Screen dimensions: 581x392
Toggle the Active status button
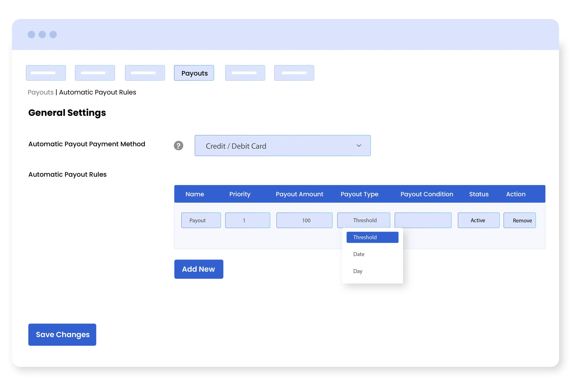tap(478, 220)
